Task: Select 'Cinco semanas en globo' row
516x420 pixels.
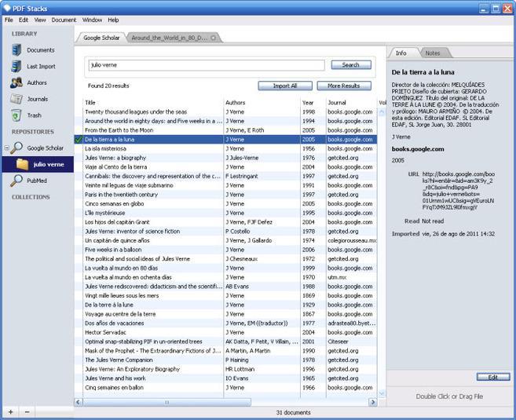Action: (225, 203)
